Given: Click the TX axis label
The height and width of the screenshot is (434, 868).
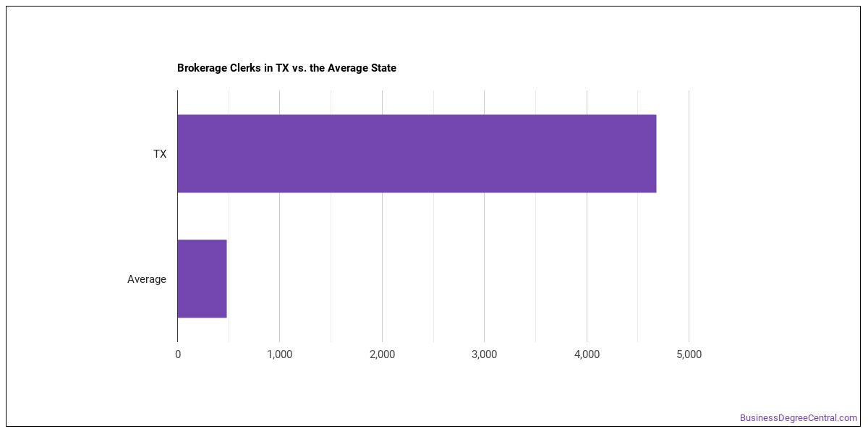Looking at the screenshot, I should pos(159,154).
